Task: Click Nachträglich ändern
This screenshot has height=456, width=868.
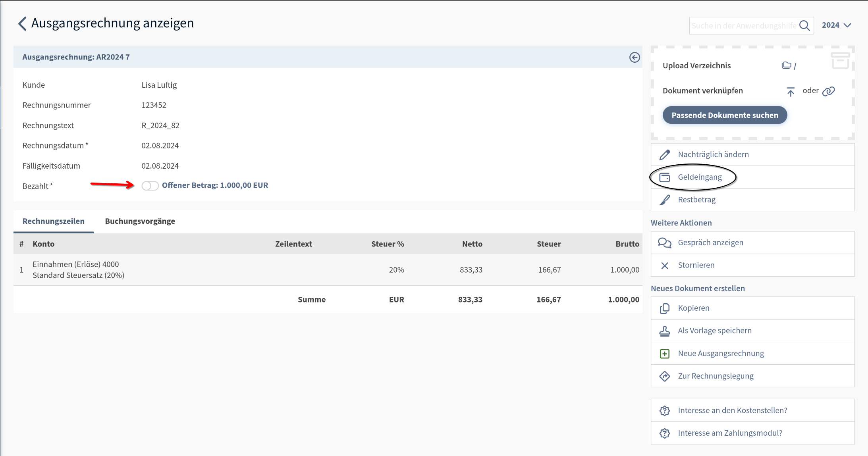Action: coord(713,155)
